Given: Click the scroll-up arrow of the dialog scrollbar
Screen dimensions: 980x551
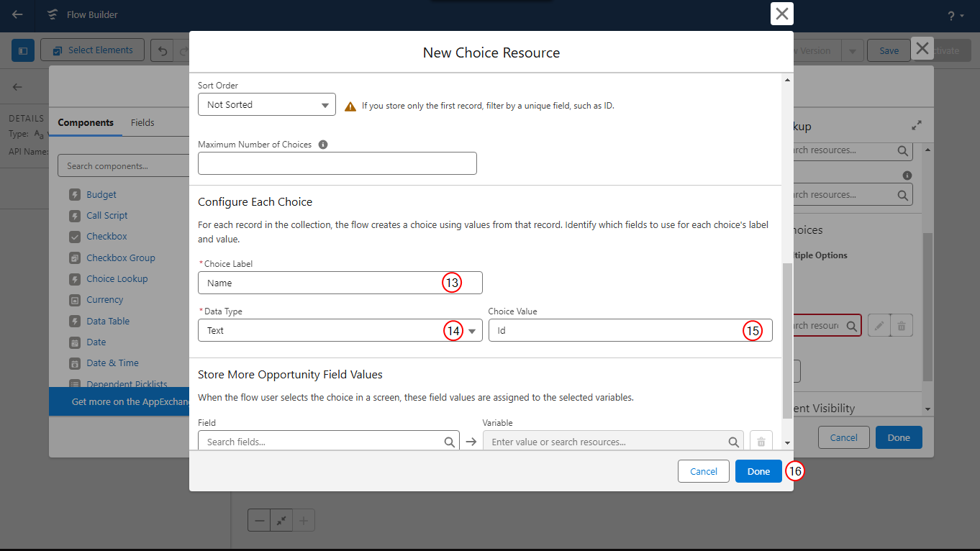Looking at the screenshot, I should point(787,79).
